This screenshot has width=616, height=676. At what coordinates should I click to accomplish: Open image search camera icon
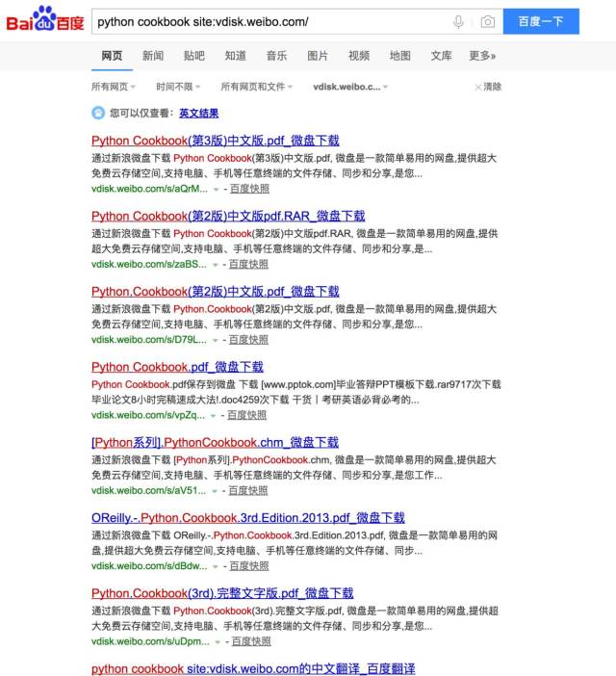pos(488,21)
